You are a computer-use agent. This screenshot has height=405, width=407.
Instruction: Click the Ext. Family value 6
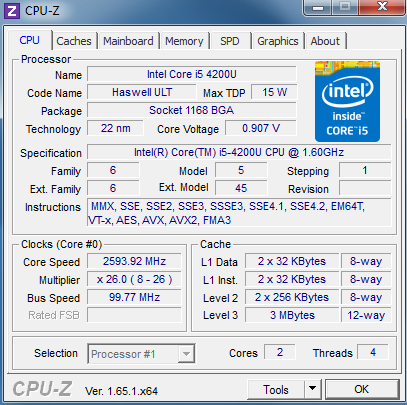[x=113, y=188]
